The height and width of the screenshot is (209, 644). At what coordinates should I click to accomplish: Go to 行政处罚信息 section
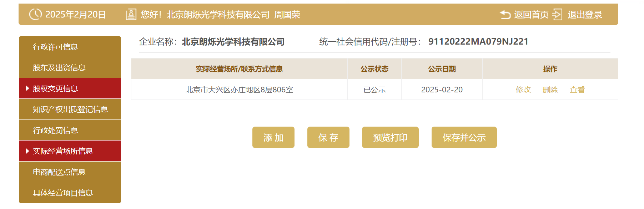pos(70,130)
